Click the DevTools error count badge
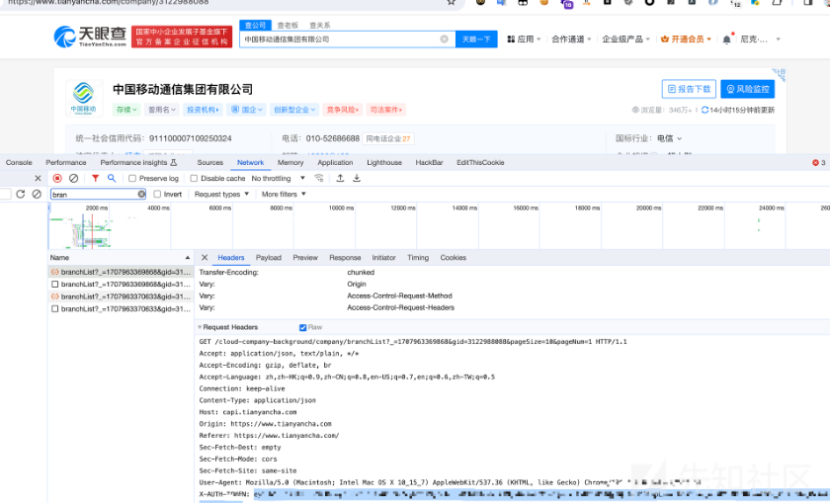 [x=819, y=162]
